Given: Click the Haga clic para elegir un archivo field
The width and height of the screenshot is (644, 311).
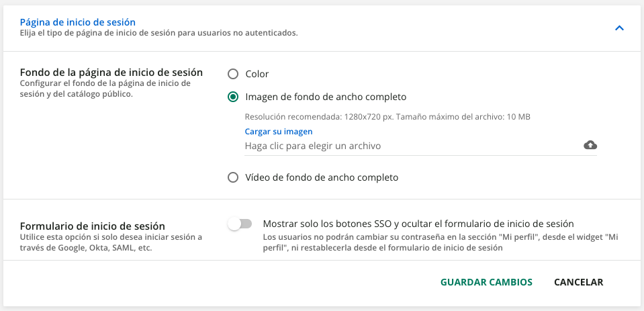Looking at the screenshot, I should (410, 146).
